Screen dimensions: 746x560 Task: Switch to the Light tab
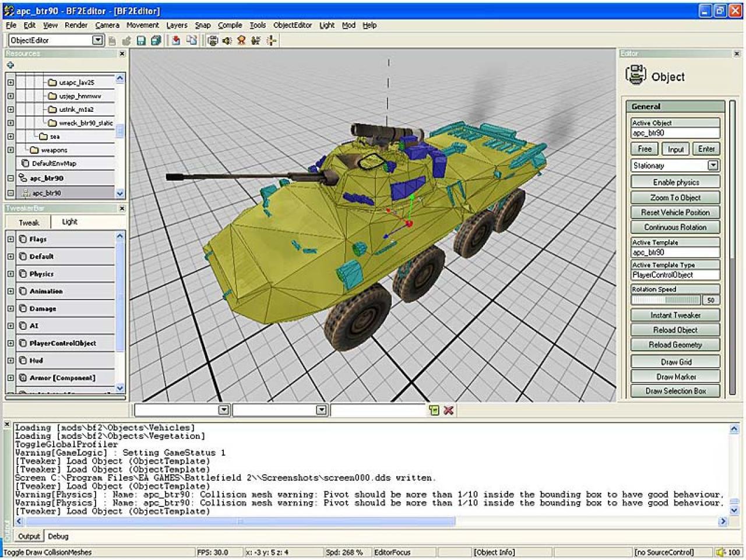(x=69, y=222)
